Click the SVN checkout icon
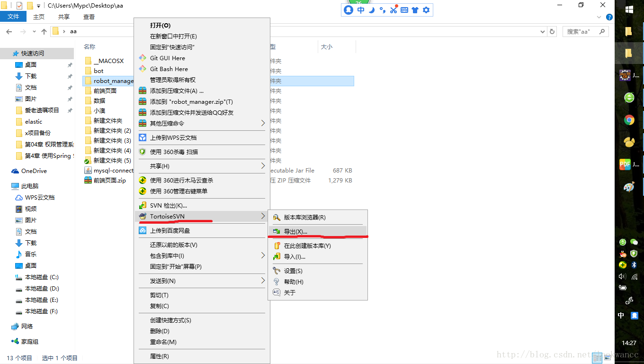 (143, 205)
